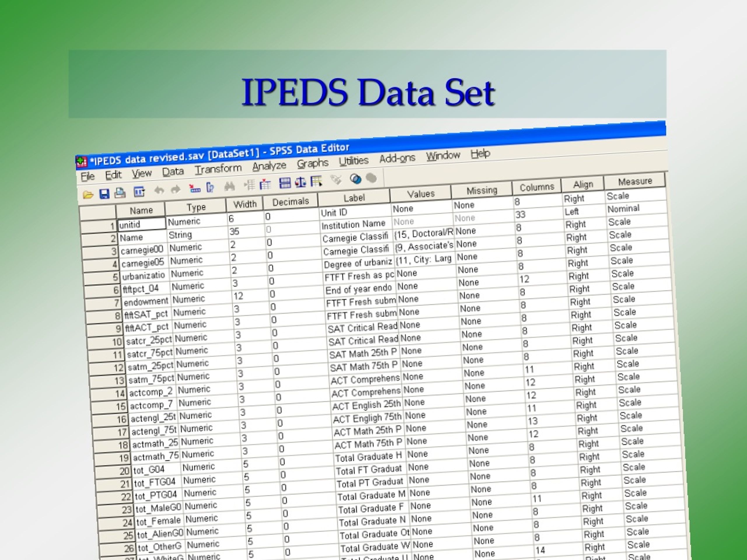The image size is (747, 560).
Task: Open the Data menu
Action: click(173, 171)
